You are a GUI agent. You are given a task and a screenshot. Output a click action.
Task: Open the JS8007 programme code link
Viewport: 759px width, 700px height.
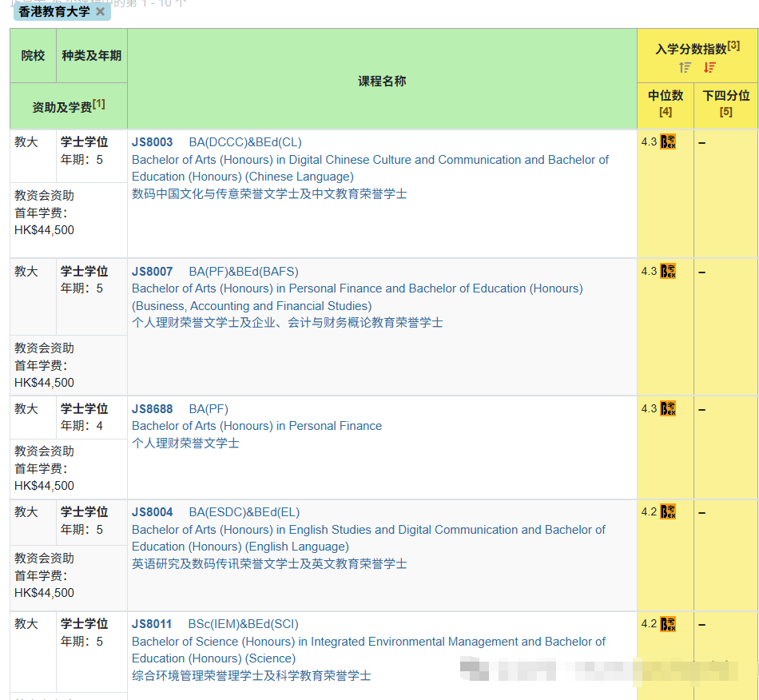click(152, 272)
